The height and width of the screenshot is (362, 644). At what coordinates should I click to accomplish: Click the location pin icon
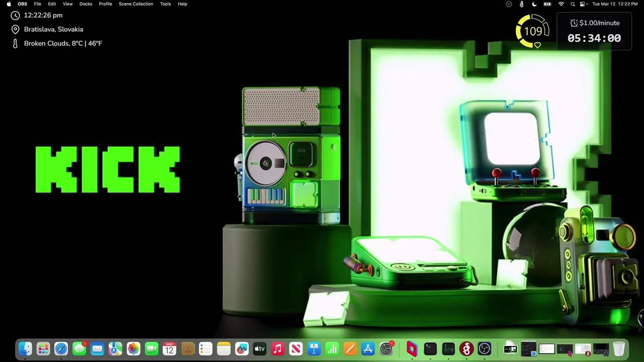pyautogui.click(x=15, y=29)
